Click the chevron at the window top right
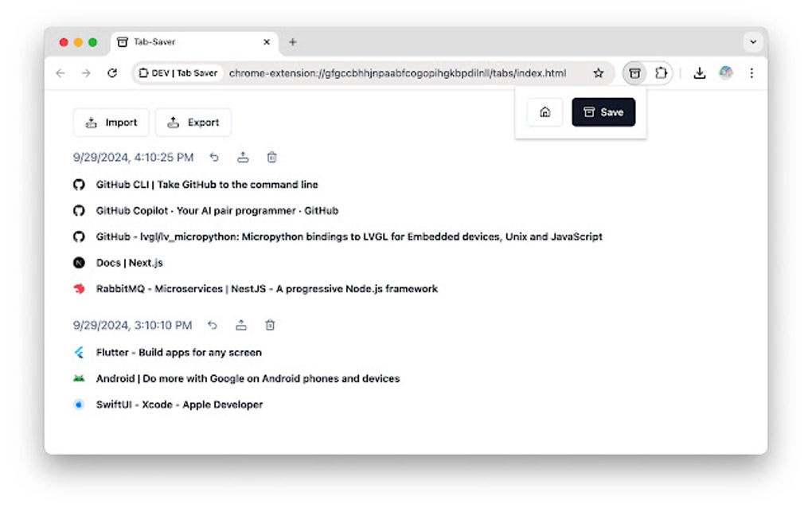 click(752, 42)
